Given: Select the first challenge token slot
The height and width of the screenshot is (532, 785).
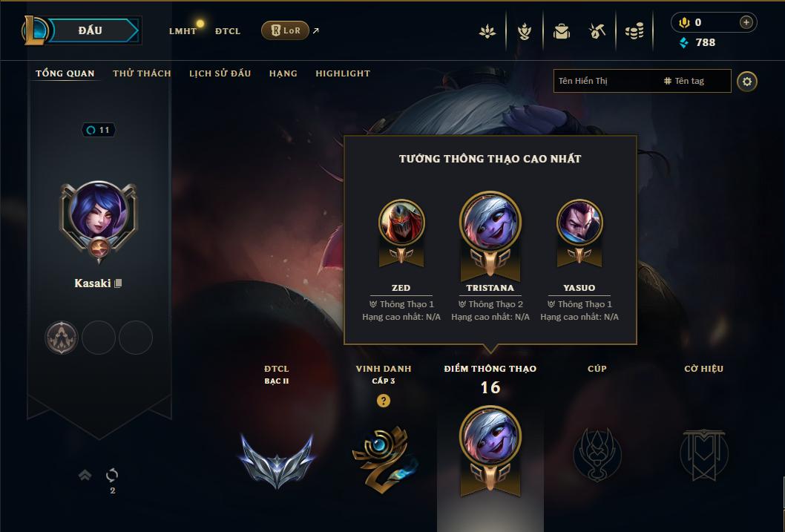Looking at the screenshot, I should pyautogui.click(x=62, y=338).
